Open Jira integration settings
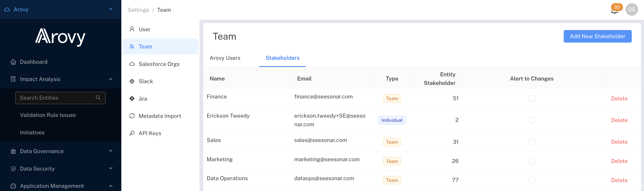The image size is (644, 191). click(160, 98)
